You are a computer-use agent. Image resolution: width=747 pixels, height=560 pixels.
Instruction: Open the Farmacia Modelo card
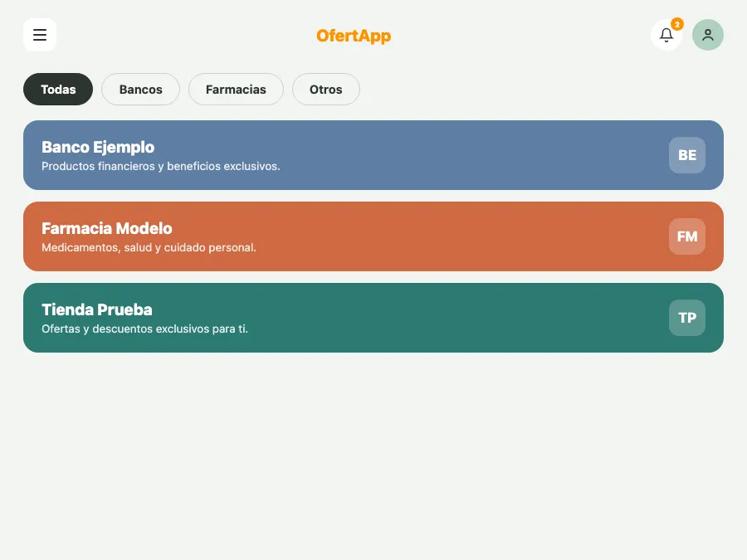pos(373,236)
